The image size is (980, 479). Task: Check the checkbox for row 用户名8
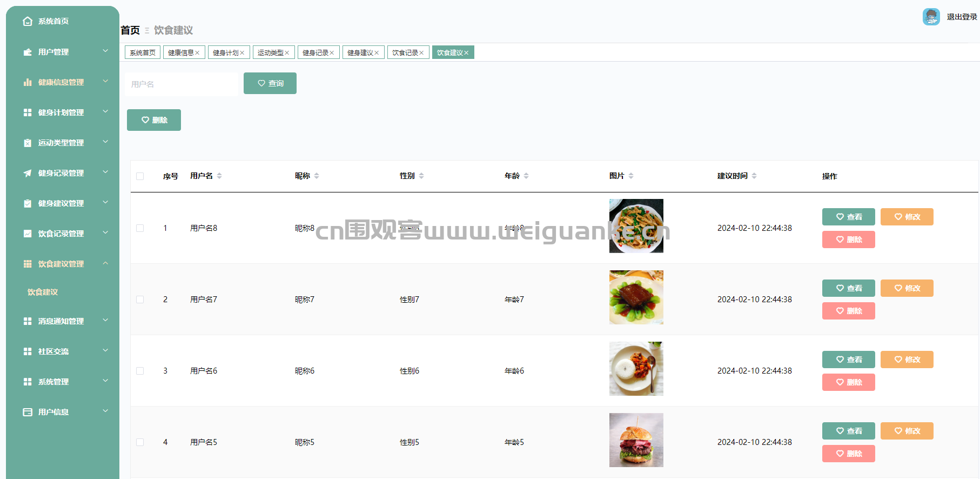pyautogui.click(x=140, y=228)
